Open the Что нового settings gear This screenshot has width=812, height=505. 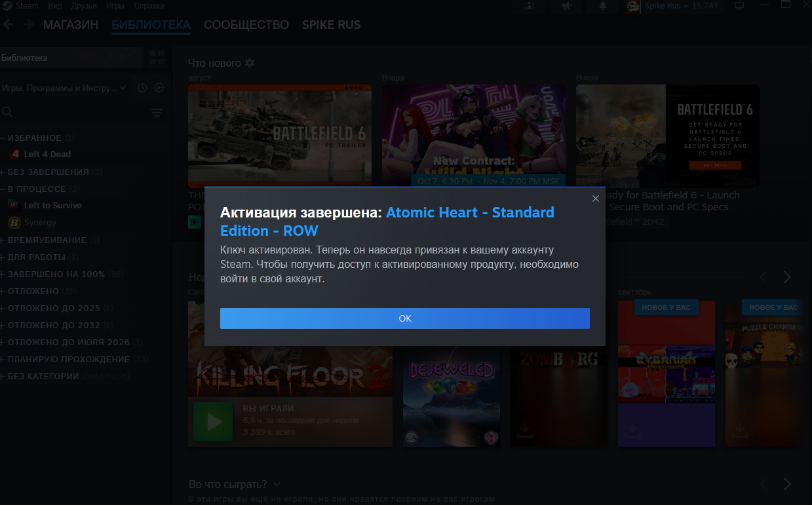(249, 63)
